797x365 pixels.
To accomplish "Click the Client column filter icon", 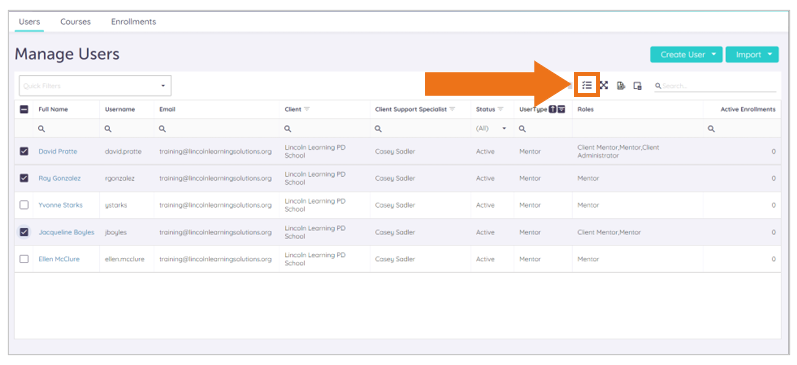I will [307, 109].
